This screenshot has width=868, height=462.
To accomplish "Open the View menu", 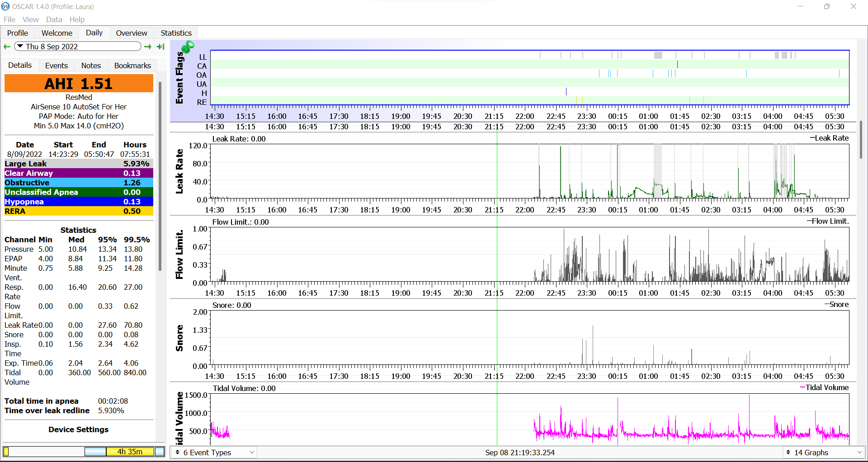I will 31,19.
